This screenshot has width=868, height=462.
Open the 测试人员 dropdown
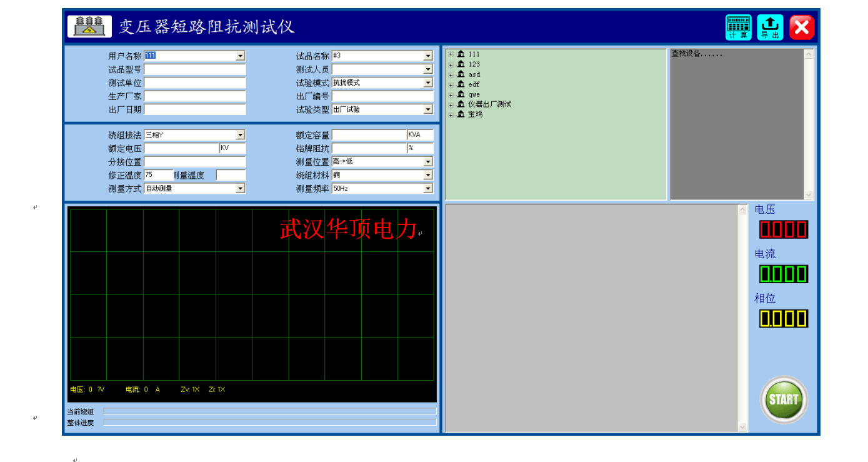tap(428, 69)
